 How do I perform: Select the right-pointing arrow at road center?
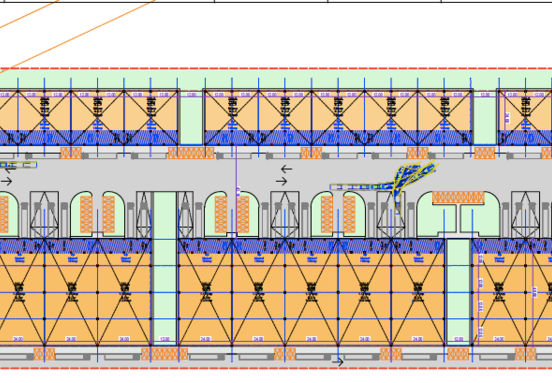click(x=281, y=181)
